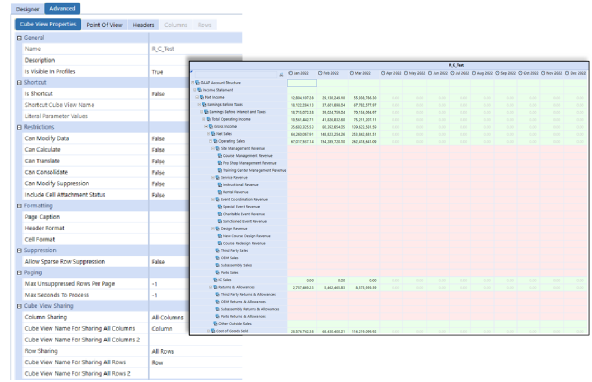Click the IC Sales Feb 2022 cell
Screen dimensions: 592x382
click(333, 280)
